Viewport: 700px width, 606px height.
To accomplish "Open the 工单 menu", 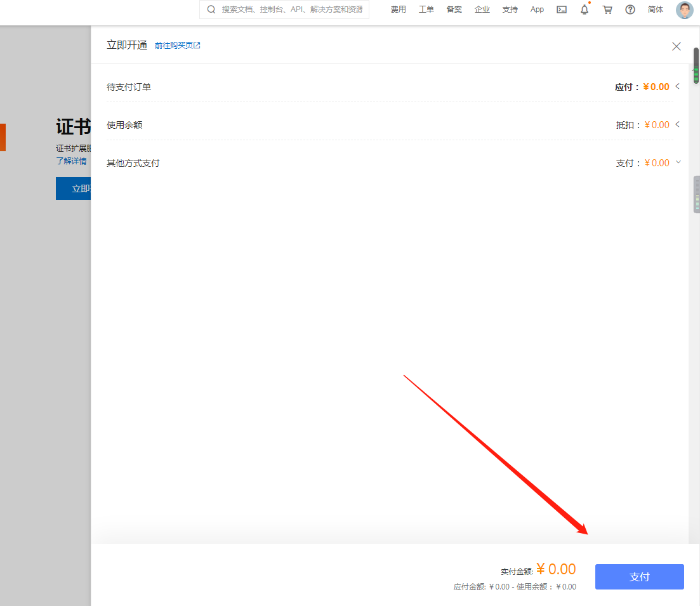I will point(426,10).
